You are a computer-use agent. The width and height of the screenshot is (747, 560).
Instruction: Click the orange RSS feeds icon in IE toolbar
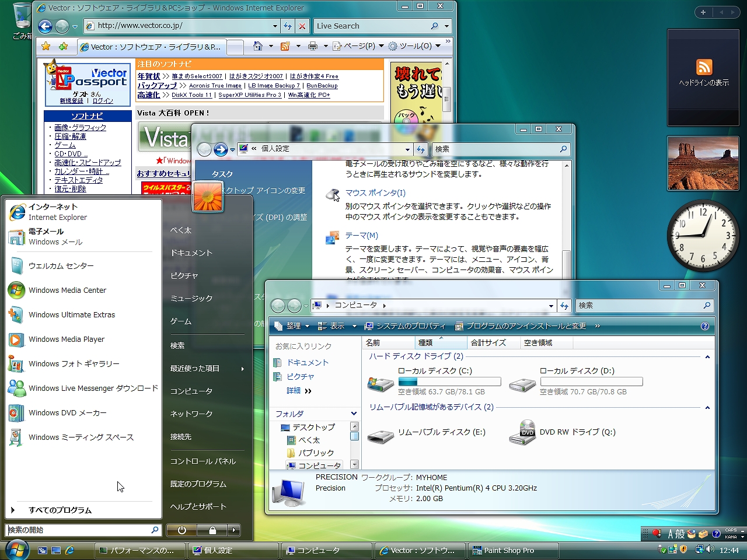(285, 46)
